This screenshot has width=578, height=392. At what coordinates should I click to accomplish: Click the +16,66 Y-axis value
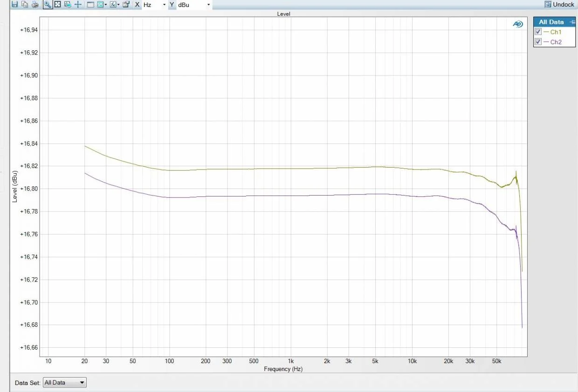click(28, 348)
